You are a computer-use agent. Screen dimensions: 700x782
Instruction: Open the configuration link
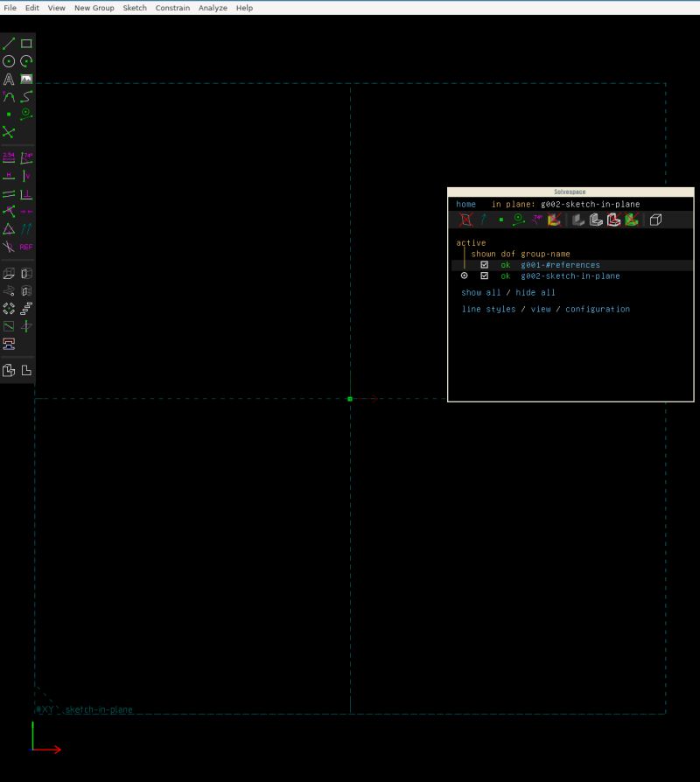click(598, 309)
